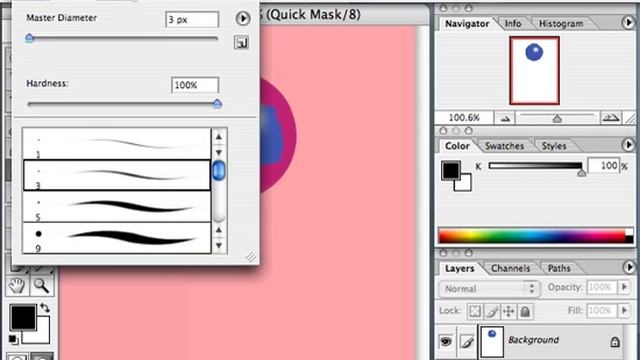
Task: Click the Navigator zoom percentage field
Action: point(464,118)
